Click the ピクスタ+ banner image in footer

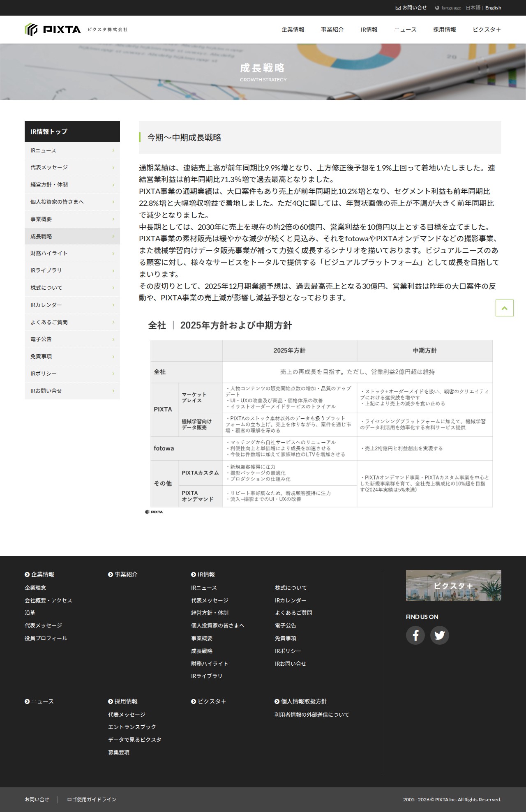click(454, 586)
